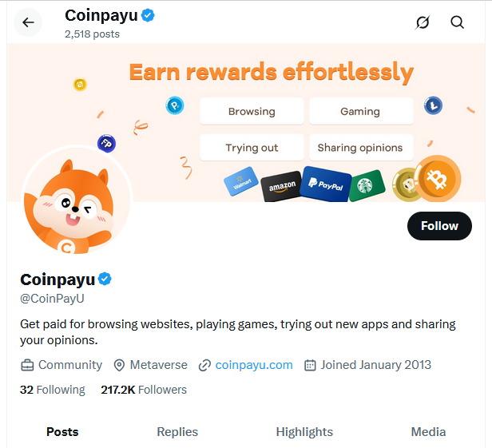Click the verified badge in top header
Image resolution: width=492 pixels, height=448 pixels.
(x=149, y=15)
